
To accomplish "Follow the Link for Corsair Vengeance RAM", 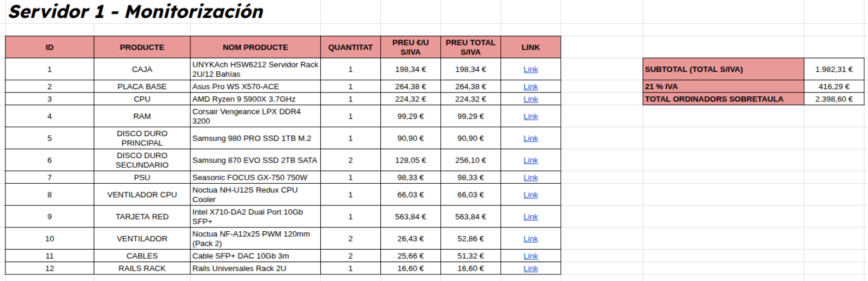I will (x=531, y=116).
